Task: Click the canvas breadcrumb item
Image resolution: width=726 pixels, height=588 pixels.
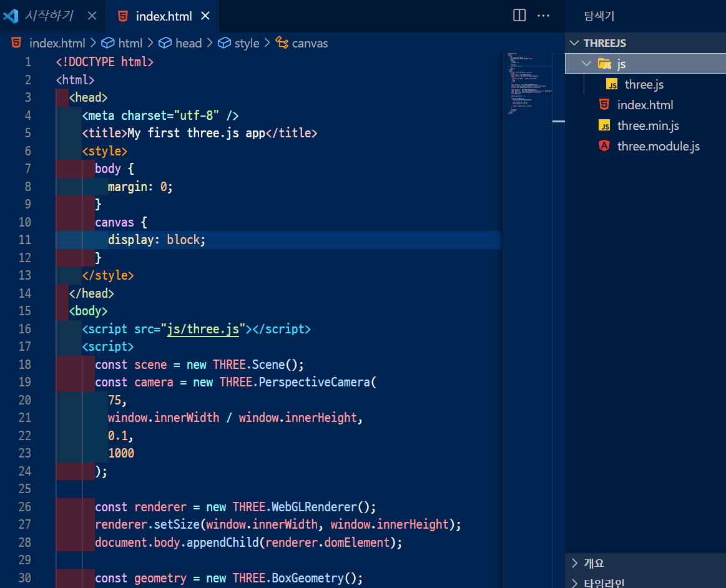Action: point(310,43)
